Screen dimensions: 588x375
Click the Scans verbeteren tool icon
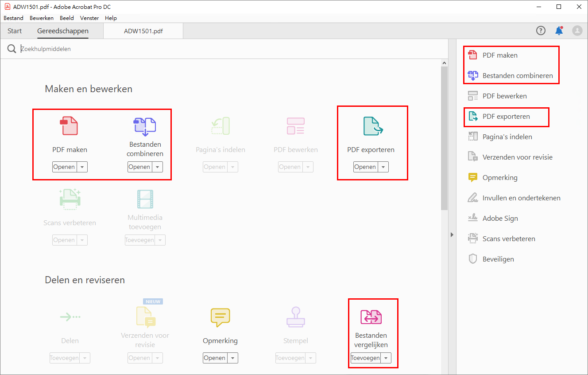[70, 199]
